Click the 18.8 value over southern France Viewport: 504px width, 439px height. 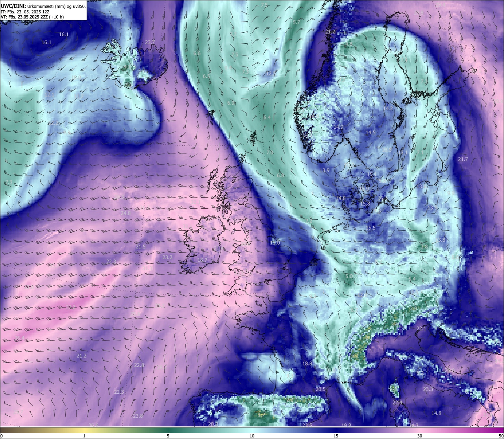tap(307, 363)
